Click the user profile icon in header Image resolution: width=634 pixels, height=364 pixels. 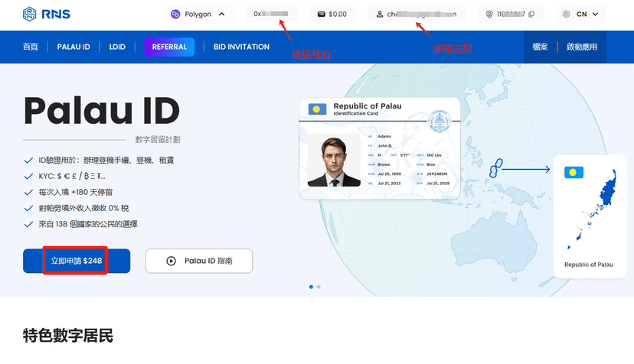[x=379, y=14]
